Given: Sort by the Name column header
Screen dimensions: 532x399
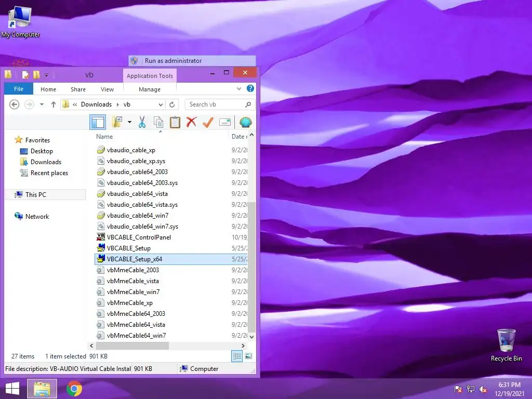Looking at the screenshot, I should (x=104, y=137).
